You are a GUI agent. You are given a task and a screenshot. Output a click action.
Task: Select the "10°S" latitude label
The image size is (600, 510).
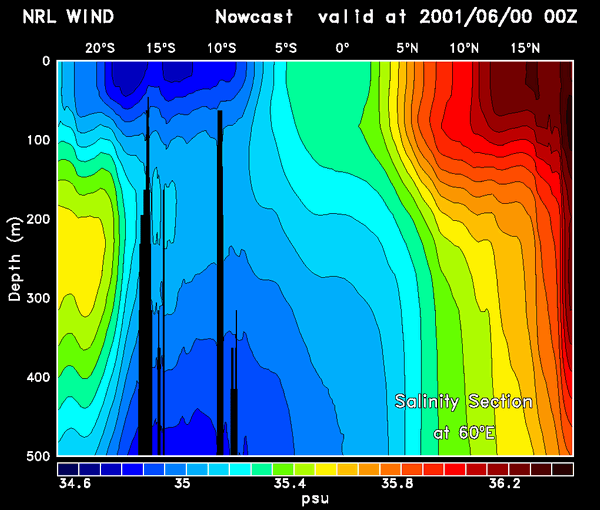click(x=222, y=48)
